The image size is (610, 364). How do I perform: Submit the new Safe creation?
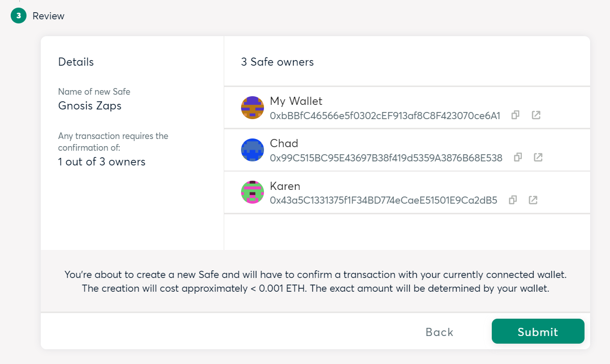tap(538, 331)
